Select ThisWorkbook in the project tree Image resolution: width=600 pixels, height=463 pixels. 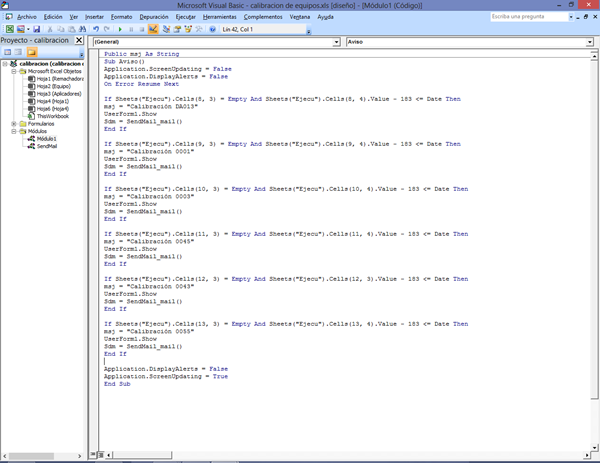tap(54, 116)
